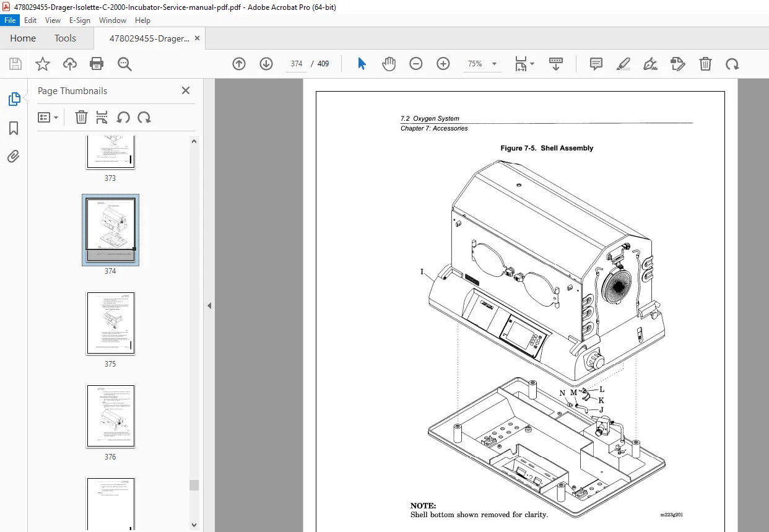This screenshot has width=769, height=532.
Task: Switch to the Home tab
Action: click(23, 38)
